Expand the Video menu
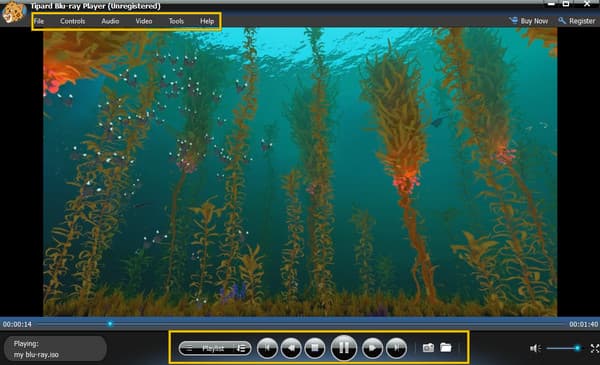The width and height of the screenshot is (600, 365). click(144, 21)
